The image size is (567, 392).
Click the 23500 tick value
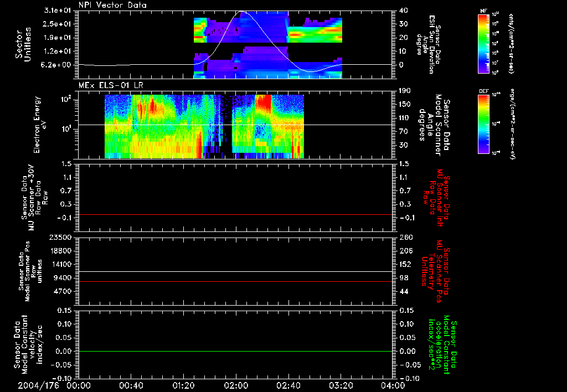(60, 238)
